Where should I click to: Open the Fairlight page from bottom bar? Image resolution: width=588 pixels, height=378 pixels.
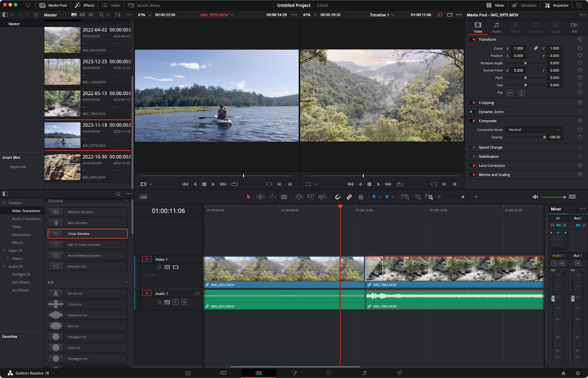tap(364, 373)
